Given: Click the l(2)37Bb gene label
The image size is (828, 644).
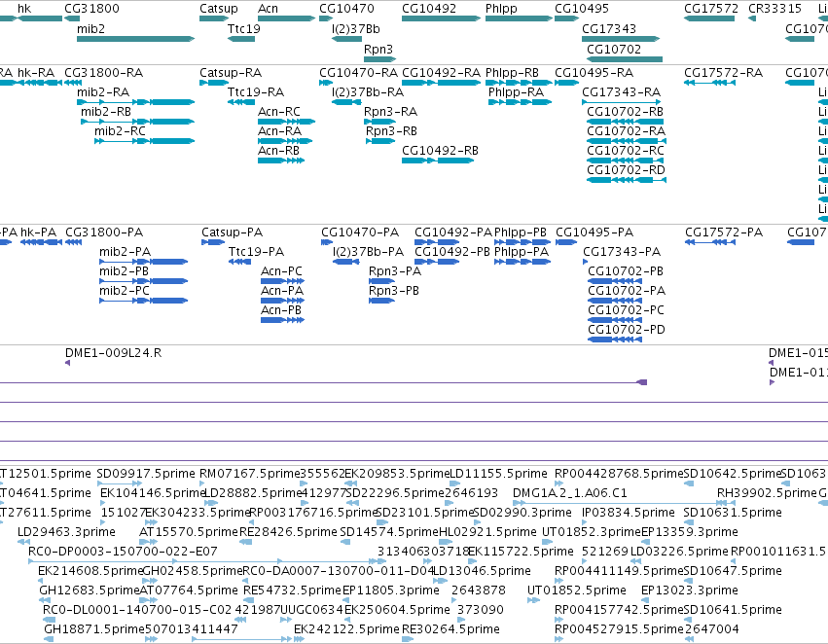Looking at the screenshot, I should tap(356, 29).
